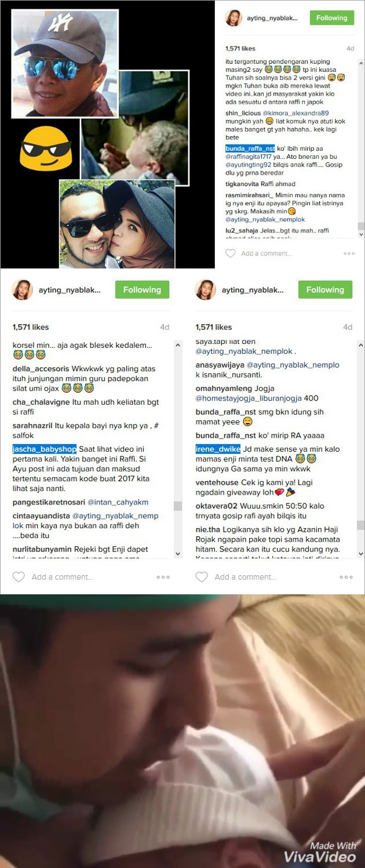Open irene_dwike user profile
The image size is (365, 868).
[x=218, y=449]
